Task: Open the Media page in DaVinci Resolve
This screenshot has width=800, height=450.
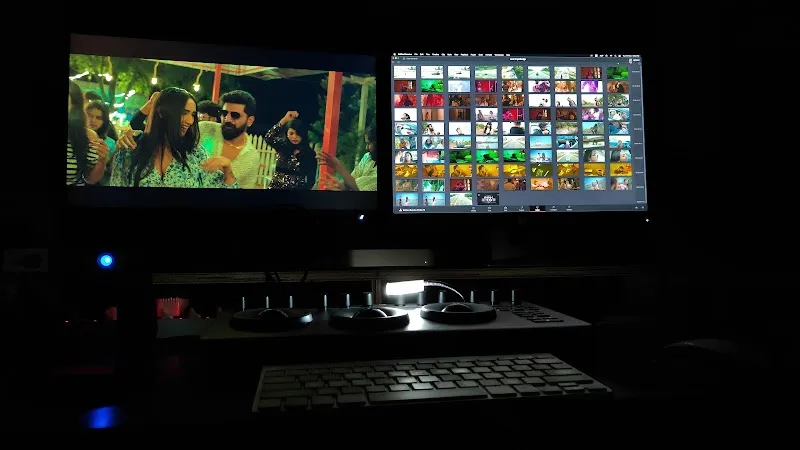Action: pyautogui.click(x=473, y=209)
